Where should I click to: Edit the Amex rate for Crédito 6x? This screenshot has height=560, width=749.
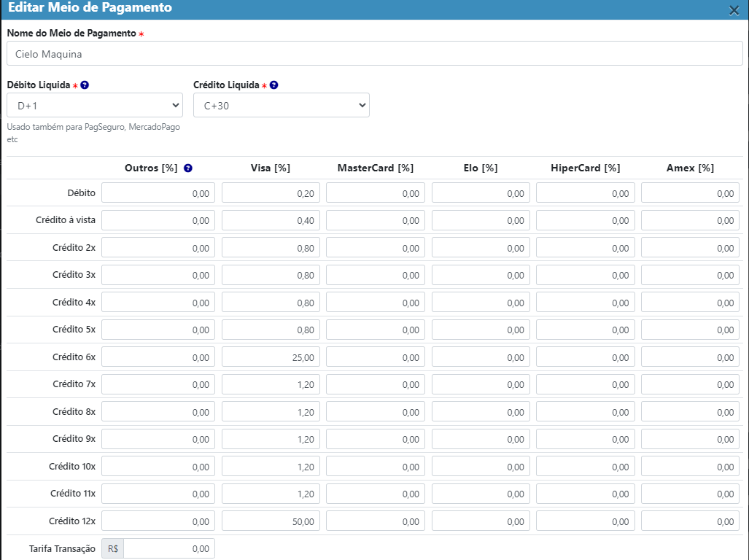click(x=690, y=357)
